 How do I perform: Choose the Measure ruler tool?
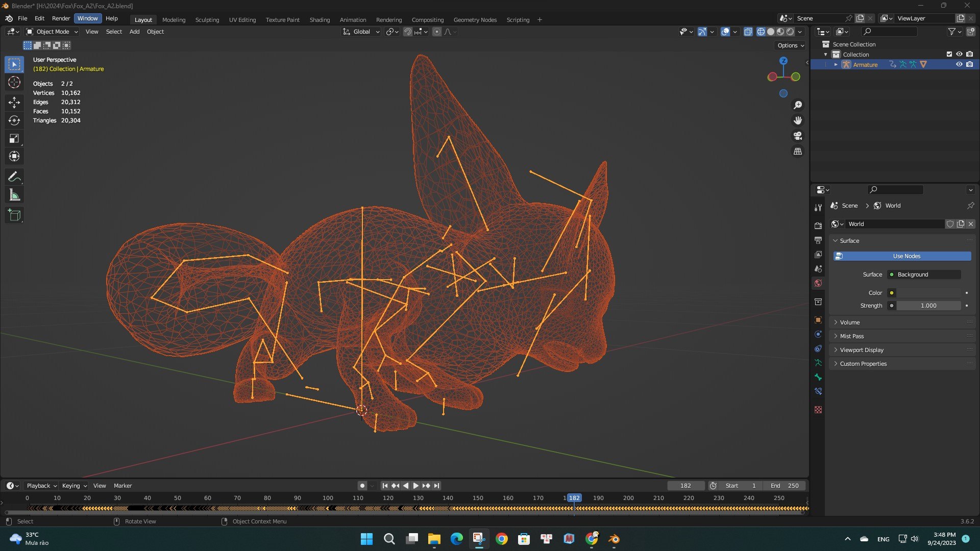(14, 195)
